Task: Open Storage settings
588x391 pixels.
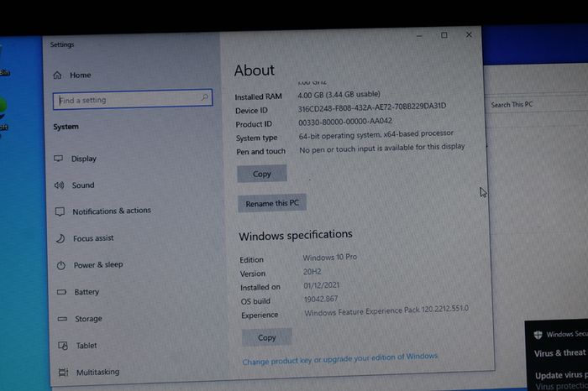Action: [x=88, y=319]
